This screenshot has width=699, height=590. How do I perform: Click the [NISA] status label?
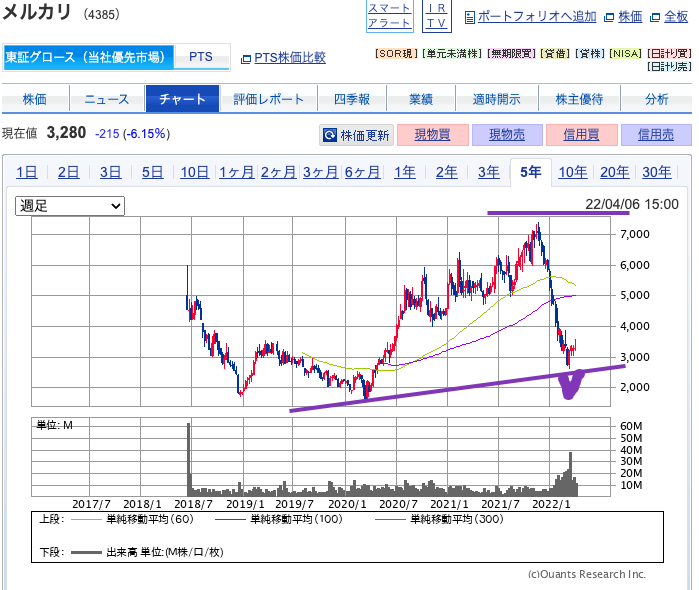tap(625, 54)
